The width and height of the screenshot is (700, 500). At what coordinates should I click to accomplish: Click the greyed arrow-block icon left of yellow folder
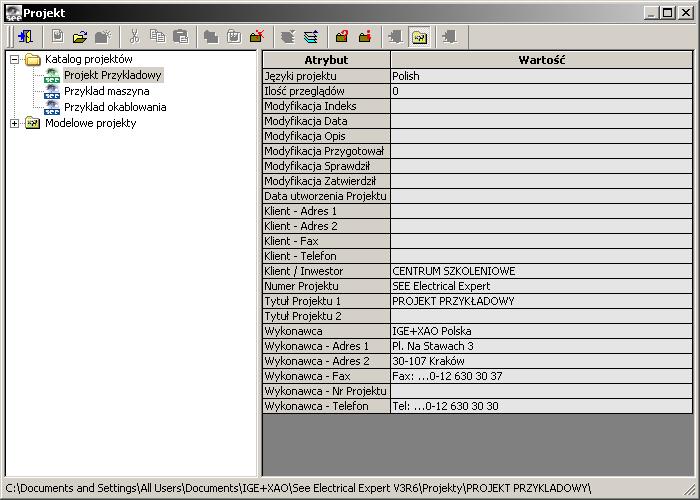coord(396,37)
